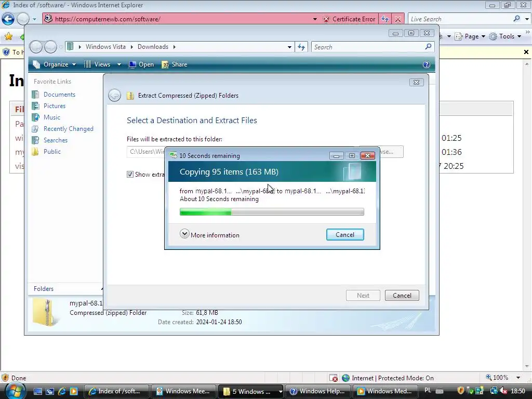Close the IE information bar

(x=526, y=52)
